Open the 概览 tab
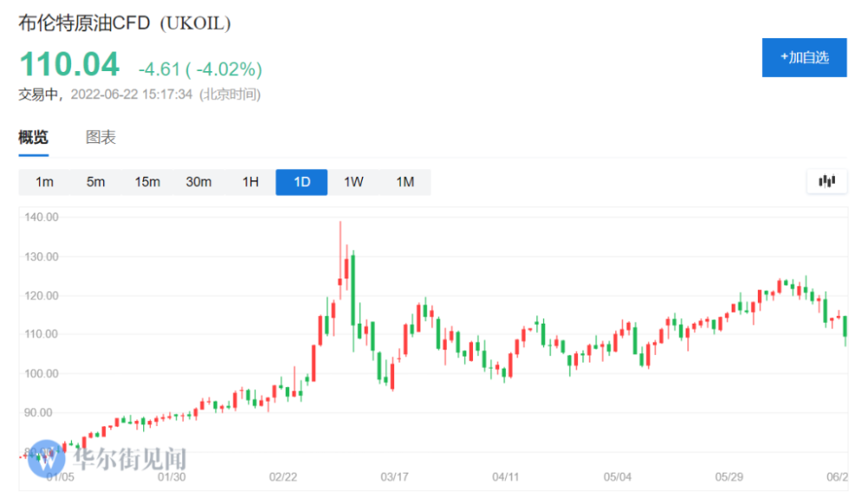Image resolution: width=868 pixels, height=498 pixels. (33, 137)
